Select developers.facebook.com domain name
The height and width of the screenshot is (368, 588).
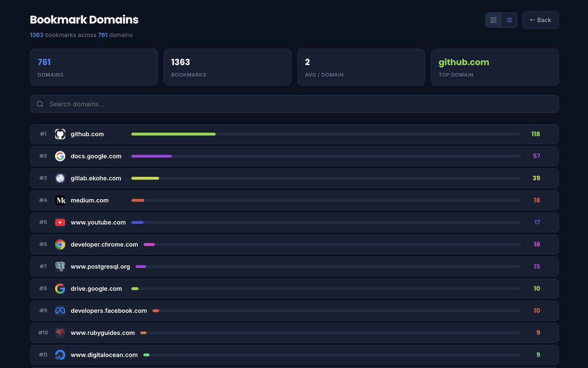tap(109, 310)
